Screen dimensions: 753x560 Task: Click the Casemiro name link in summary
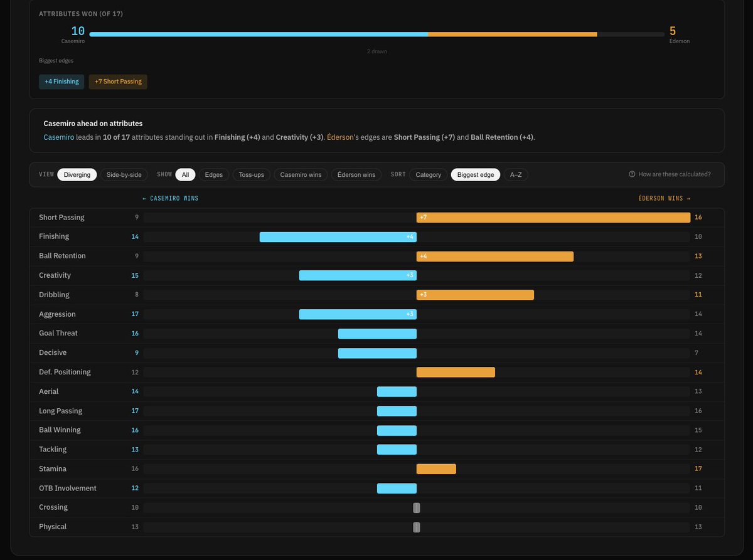pyautogui.click(x=58, y=137)
